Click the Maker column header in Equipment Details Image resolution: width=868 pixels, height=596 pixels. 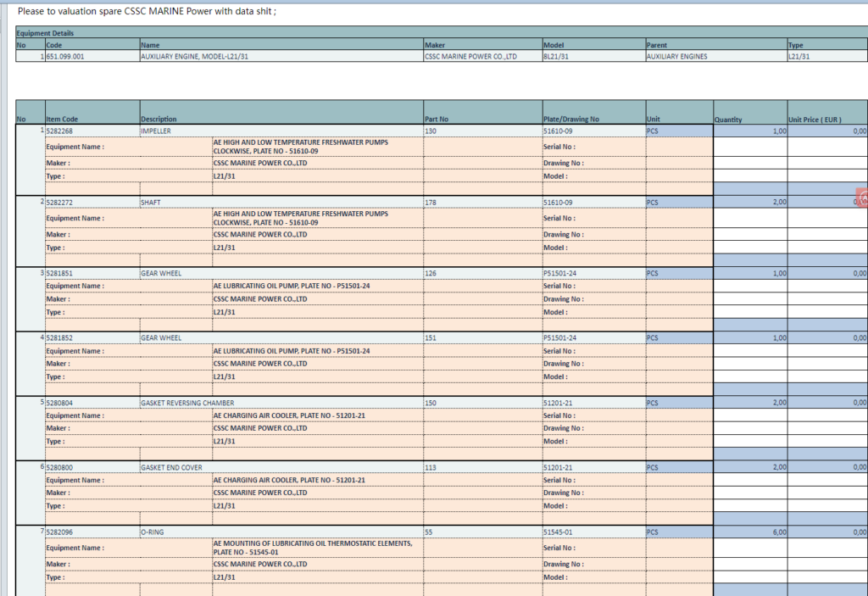tap(482, 45)
